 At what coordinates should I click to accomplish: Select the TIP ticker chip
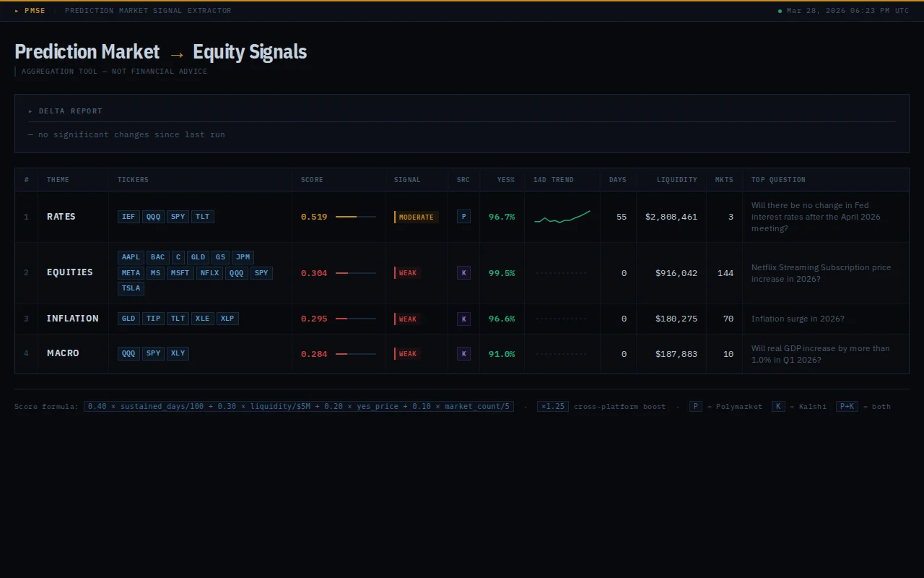[153, 319]
